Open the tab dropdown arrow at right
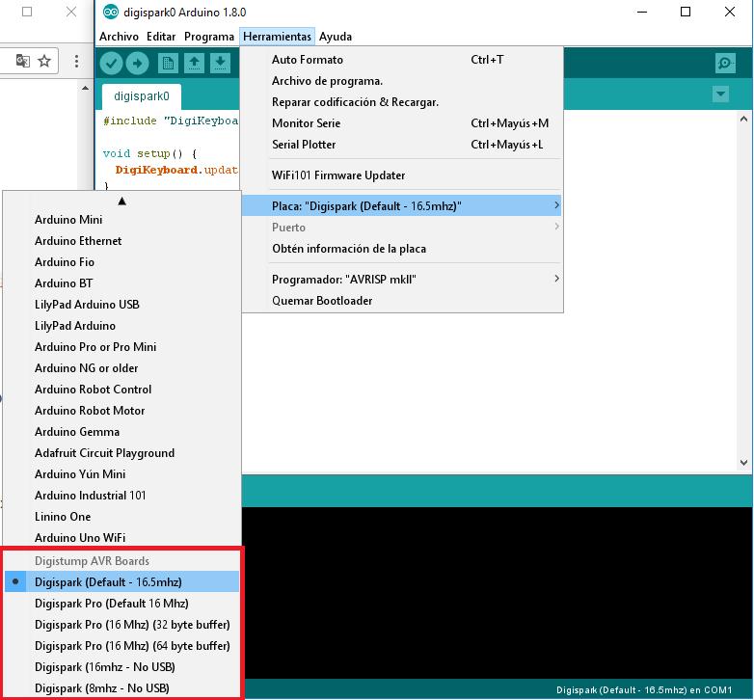The image size is (754, 700). 720,94
